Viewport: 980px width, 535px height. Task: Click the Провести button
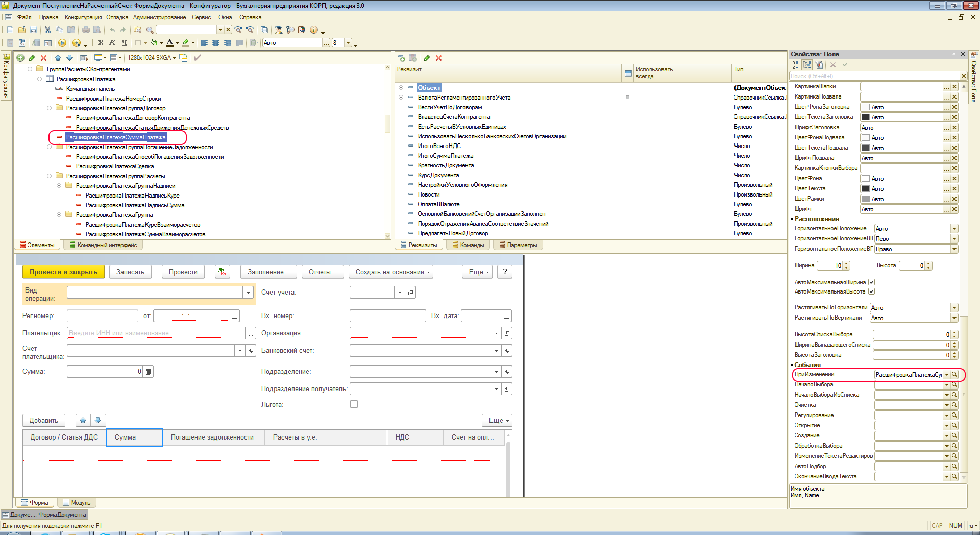pyautogui.click(x=183, y=272)
